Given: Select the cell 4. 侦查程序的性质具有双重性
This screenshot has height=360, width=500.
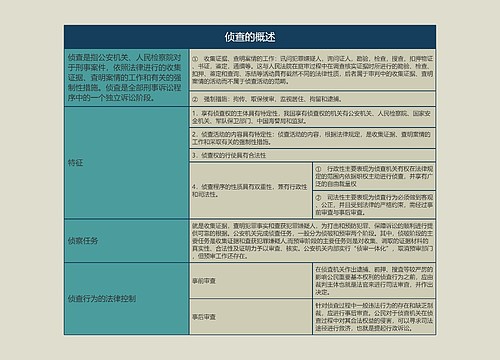Looking at the screenshot, I should point(251,190).
